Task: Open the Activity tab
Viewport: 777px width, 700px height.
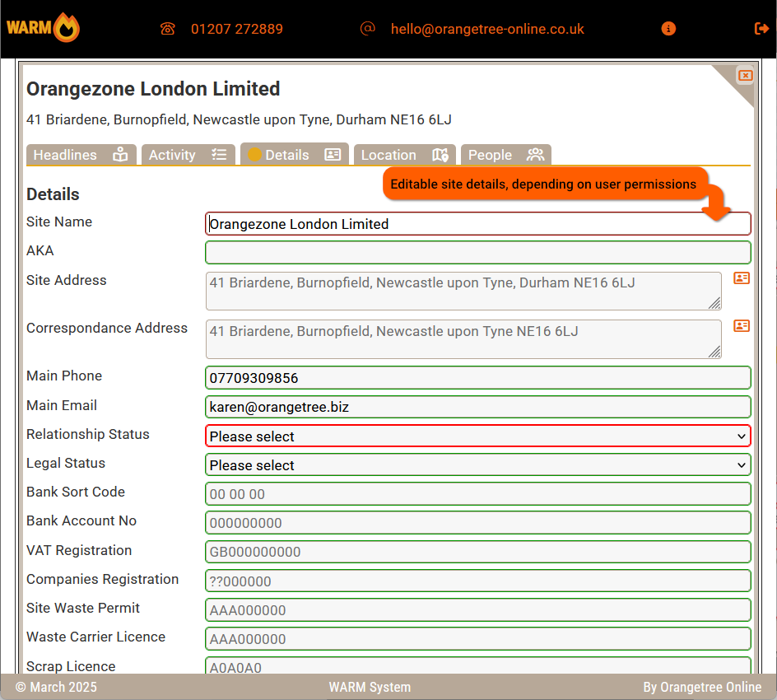Action: pyautogui.click(x=188, y=155)
